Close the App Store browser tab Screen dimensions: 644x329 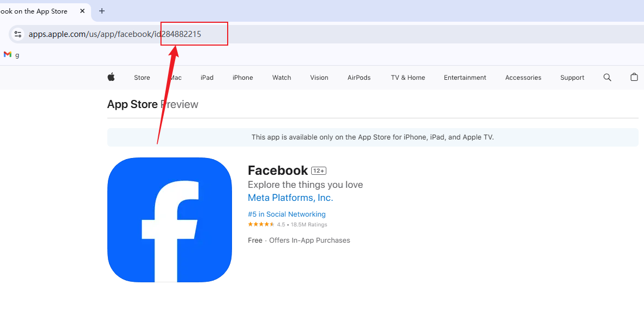82,11
